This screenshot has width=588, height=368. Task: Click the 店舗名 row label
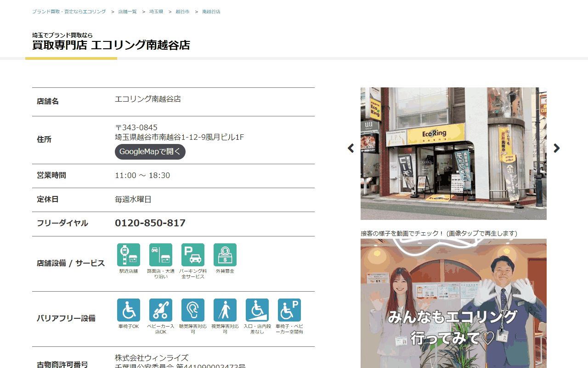tap(48, 101)
